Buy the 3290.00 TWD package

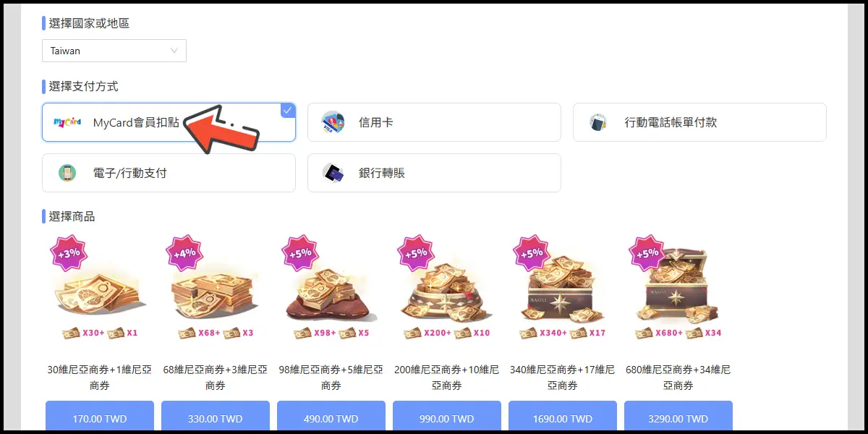[x=678, y=417]
